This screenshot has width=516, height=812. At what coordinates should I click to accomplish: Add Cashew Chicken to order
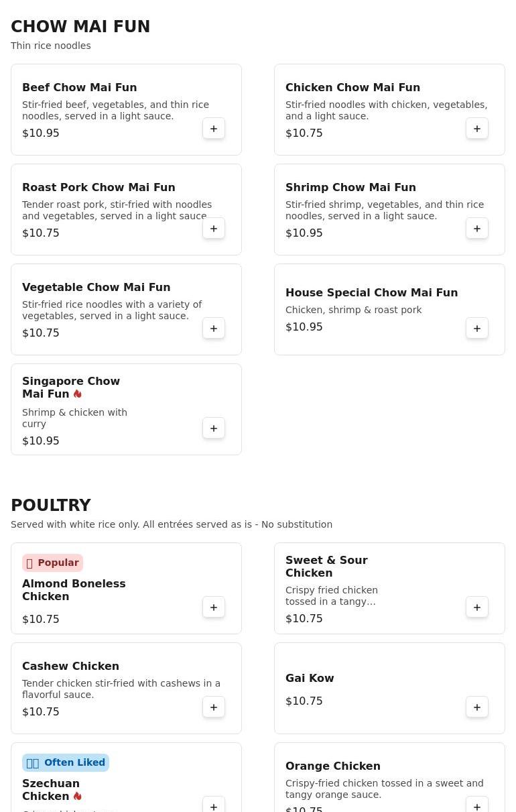(214, 707)
